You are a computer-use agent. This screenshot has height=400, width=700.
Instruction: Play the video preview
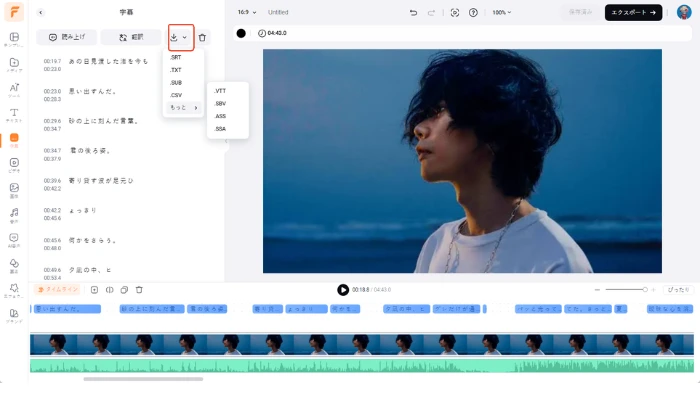pos(343,290)
